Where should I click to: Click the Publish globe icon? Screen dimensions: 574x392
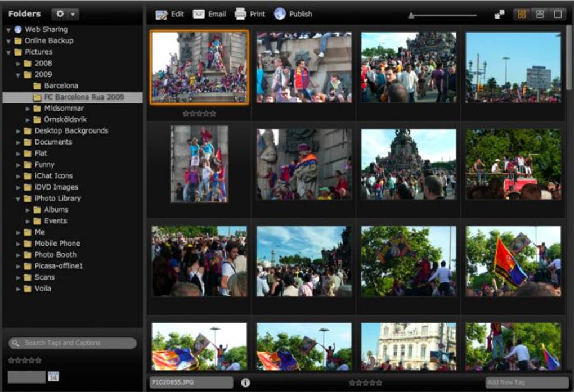(x=280, y=14)
